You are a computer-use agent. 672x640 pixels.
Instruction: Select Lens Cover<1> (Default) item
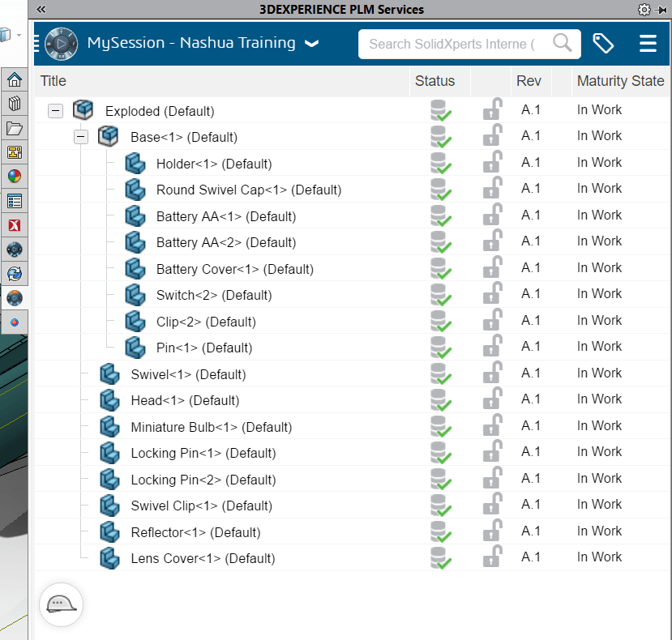coord(203,559)
